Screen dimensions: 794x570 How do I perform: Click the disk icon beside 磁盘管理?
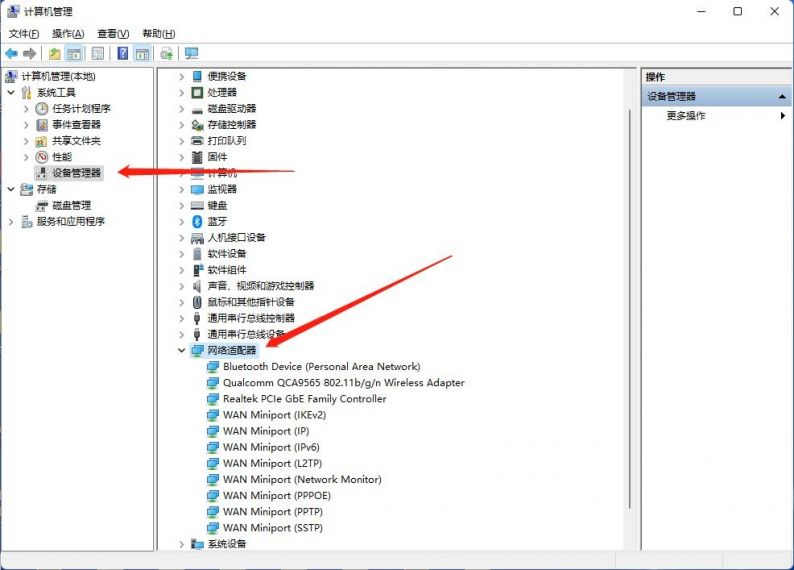tap(42, 206)
